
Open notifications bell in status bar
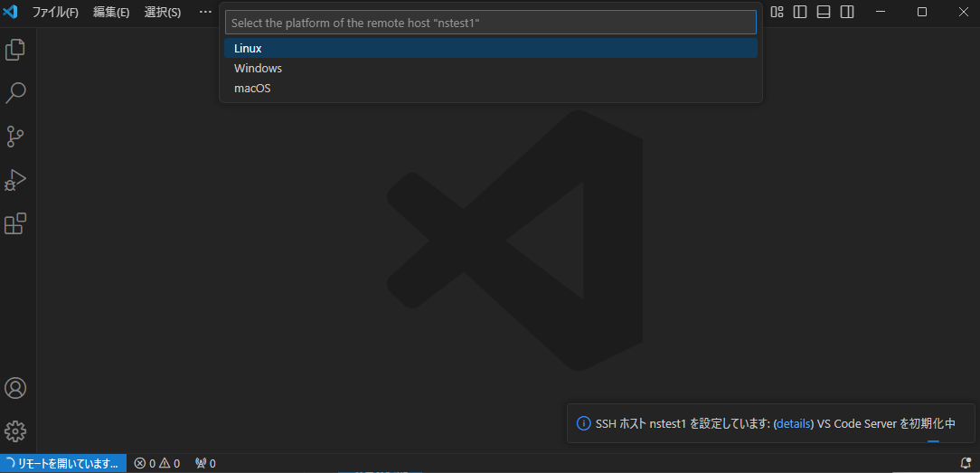966,463
